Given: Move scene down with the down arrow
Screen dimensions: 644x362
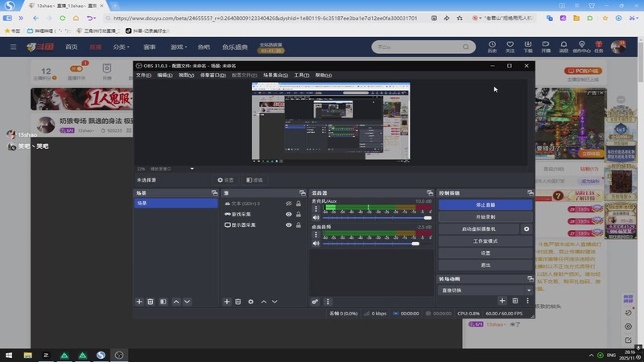Looking at the screenshot, I should coord(187,302).
